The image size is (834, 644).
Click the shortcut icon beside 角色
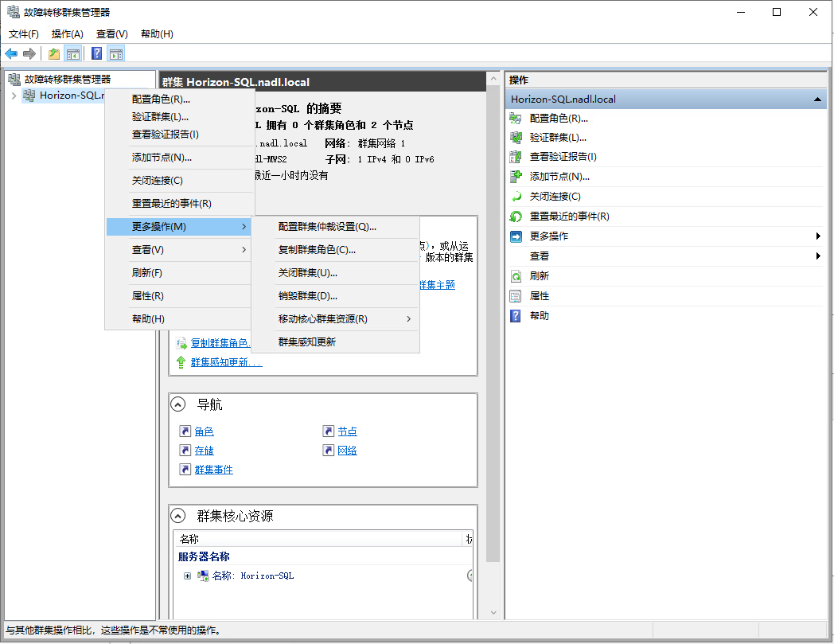[185, 431]
